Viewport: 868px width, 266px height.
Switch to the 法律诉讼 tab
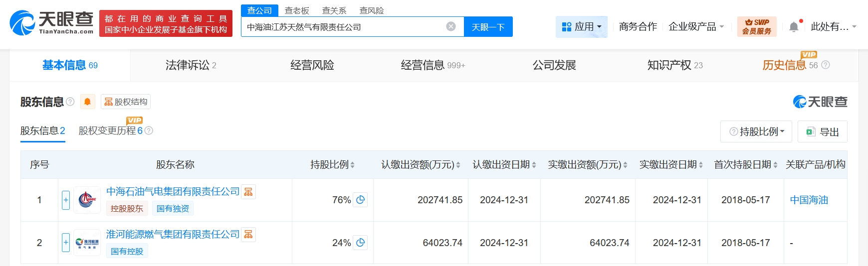[191, 65]
